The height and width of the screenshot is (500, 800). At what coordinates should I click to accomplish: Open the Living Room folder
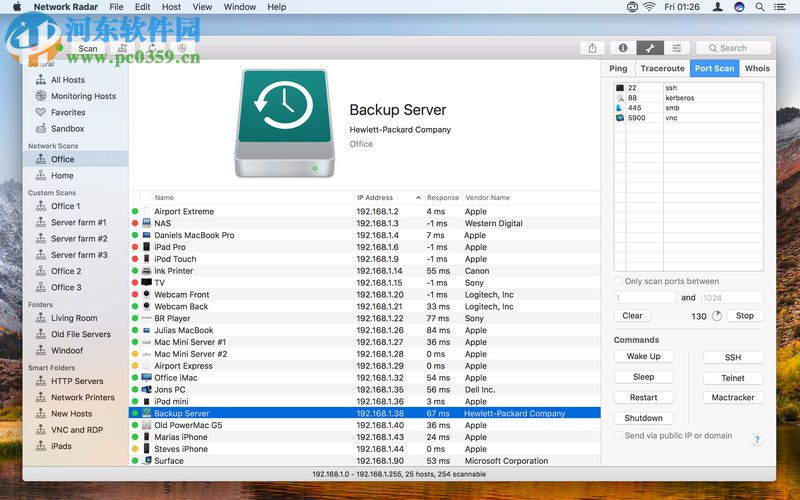76,318
